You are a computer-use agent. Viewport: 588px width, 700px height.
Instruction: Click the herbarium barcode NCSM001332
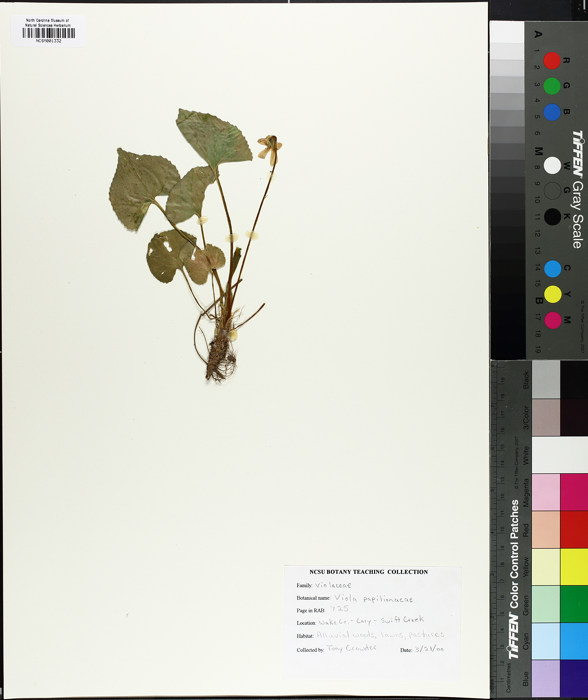tap(48, 33)
